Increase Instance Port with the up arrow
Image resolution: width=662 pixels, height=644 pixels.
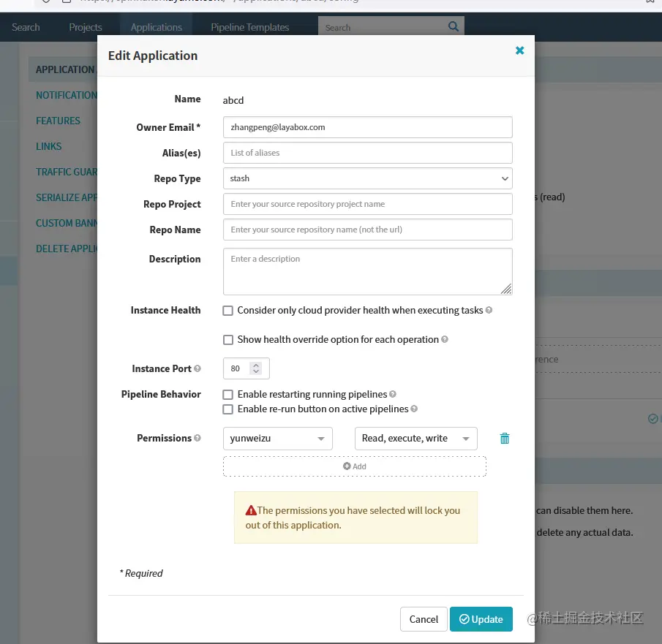click(256, 365)
